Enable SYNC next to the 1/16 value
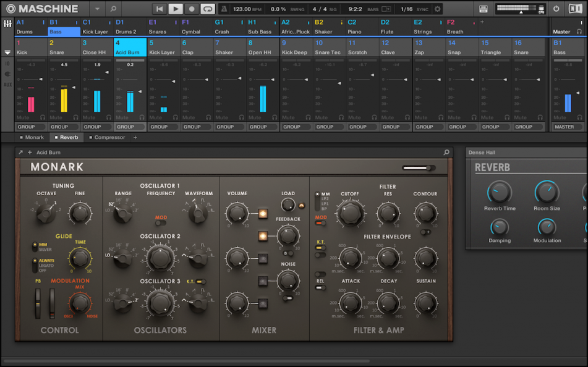 (x=422, y=9)
